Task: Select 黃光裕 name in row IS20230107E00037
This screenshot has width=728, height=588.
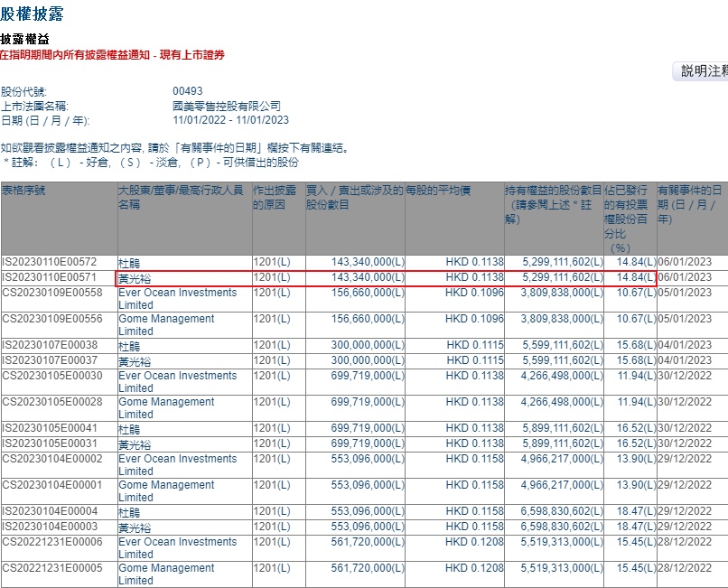Action: point(135,361)
